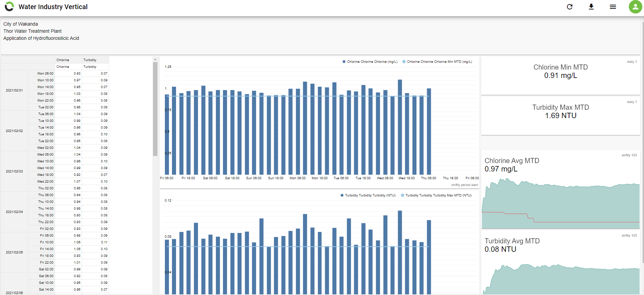644x295 pixels.
Task: Select date group 2021/02/04
Action: click(15, 212)
